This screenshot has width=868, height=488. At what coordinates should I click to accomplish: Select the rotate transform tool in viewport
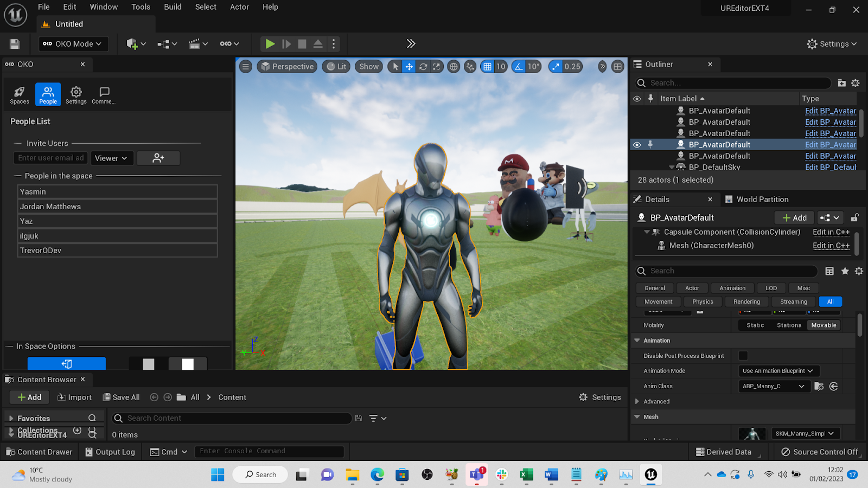pos(423,67)
